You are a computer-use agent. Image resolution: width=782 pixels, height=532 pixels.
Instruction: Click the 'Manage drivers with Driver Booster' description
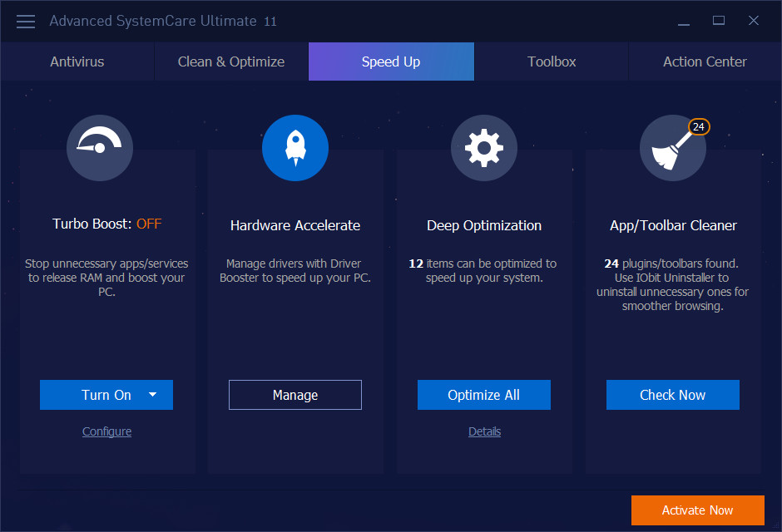295,270
